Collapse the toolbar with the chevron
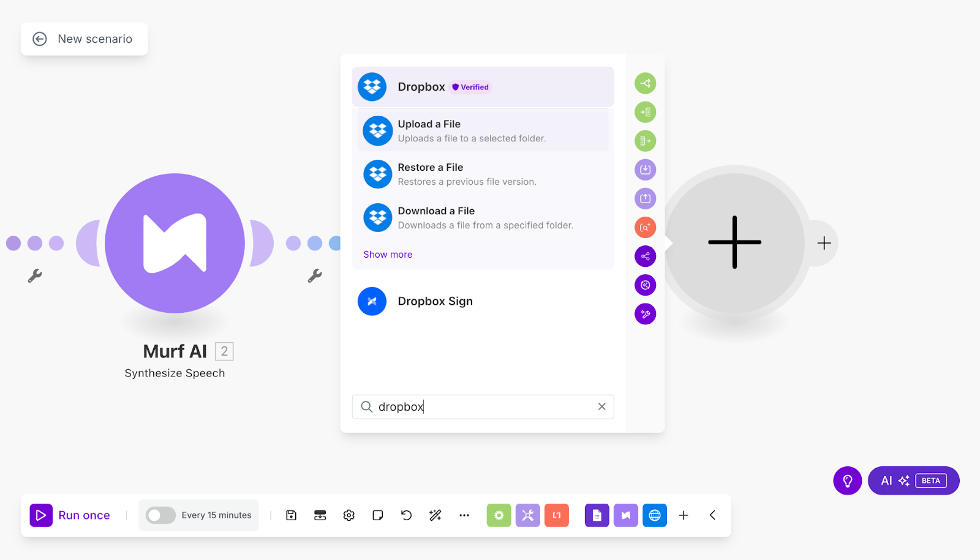The width and height of the screenshot is (980, 560). [x=712, y=515]
